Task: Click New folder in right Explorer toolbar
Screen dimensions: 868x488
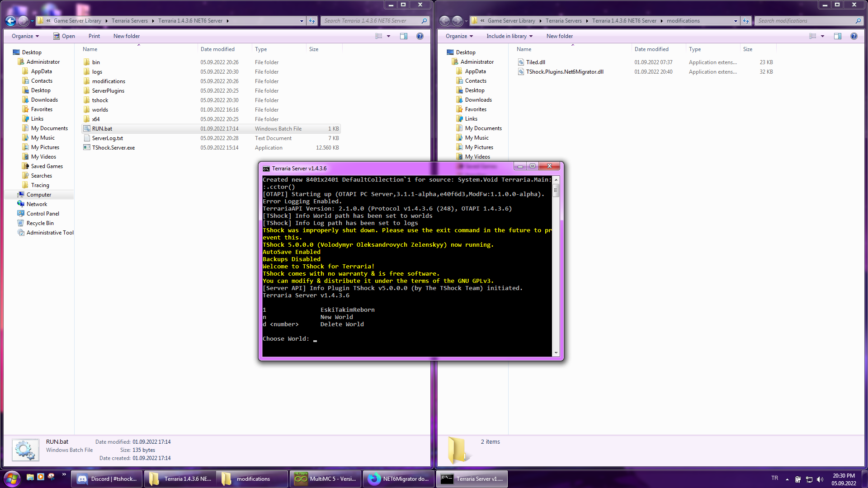Action: 560,36
